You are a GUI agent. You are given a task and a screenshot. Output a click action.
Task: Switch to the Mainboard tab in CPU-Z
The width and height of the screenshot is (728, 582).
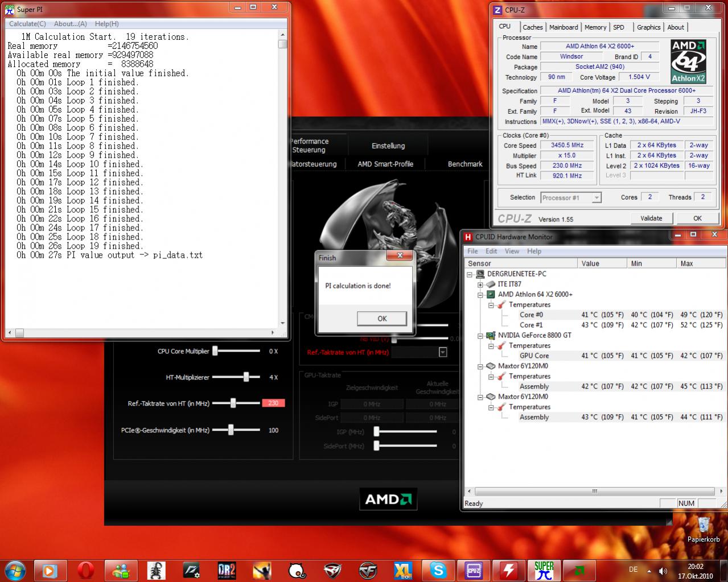click(x=564, y=27)
